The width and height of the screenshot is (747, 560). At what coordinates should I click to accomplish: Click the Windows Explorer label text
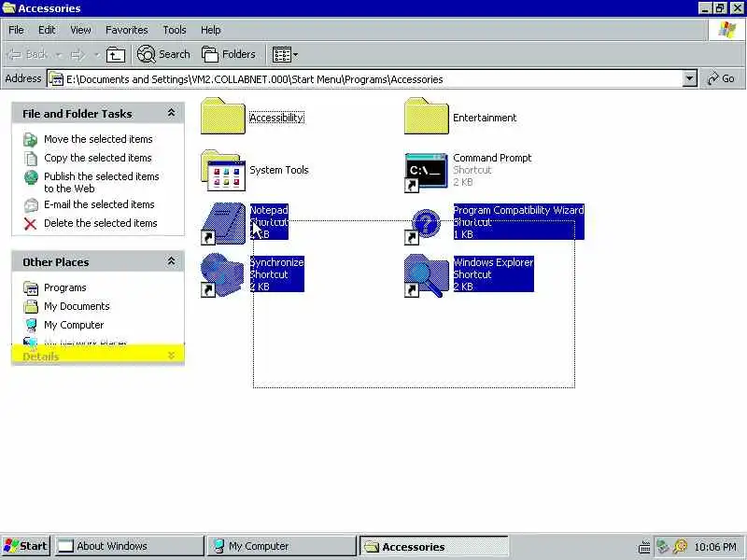coord(493,262)
